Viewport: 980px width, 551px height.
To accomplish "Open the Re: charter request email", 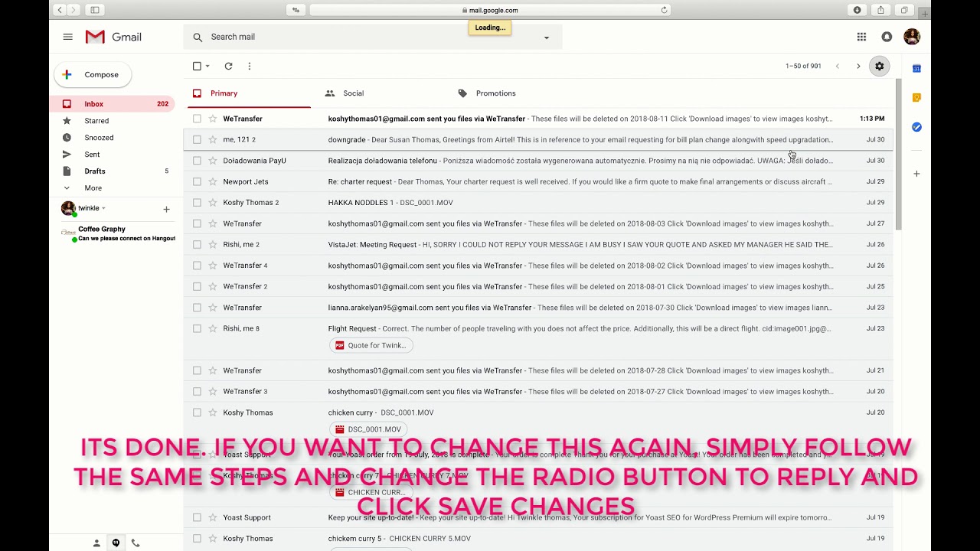I will (x=538, y=181).
